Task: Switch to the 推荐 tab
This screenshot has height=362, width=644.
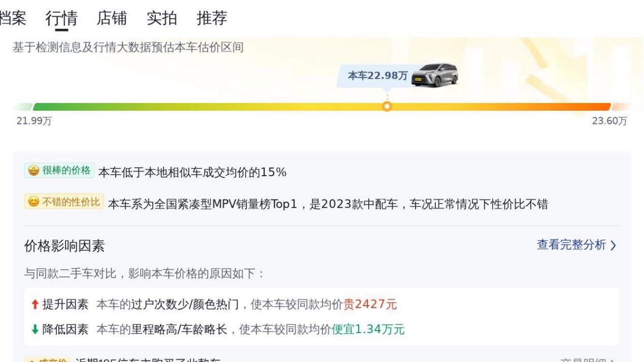Action: pyautogui.click(x=211, y=18)
